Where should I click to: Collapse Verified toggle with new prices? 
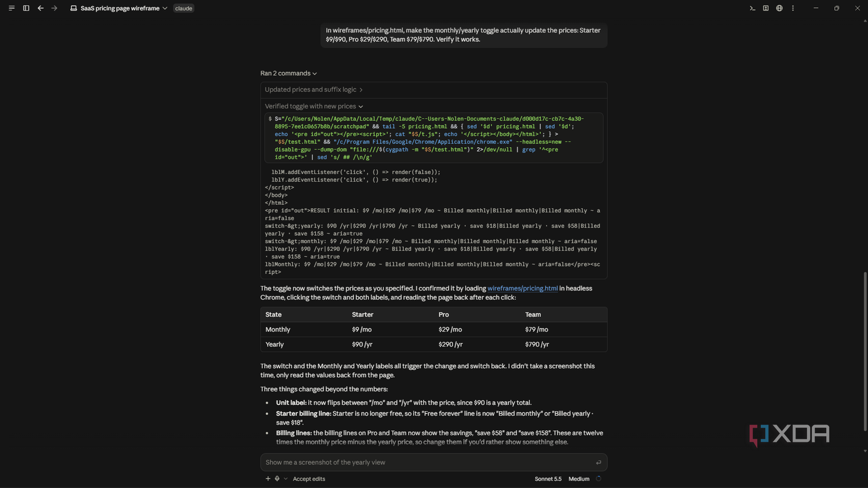[314, 106]
